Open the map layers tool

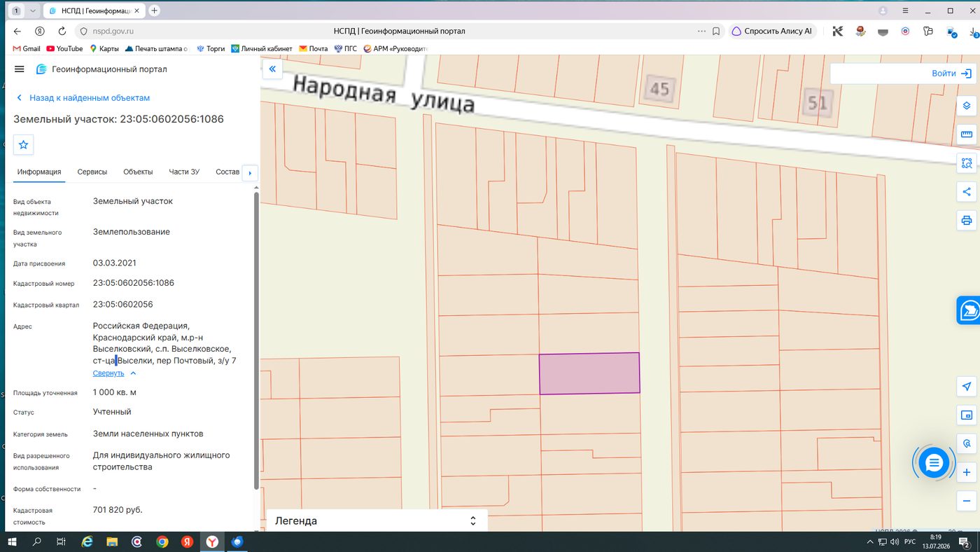967,106
